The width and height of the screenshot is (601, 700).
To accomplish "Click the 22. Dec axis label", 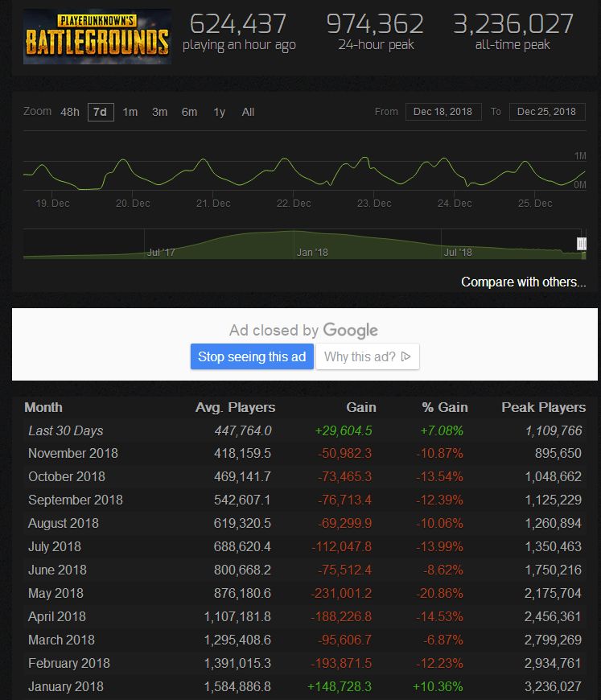I will point(294,204).
